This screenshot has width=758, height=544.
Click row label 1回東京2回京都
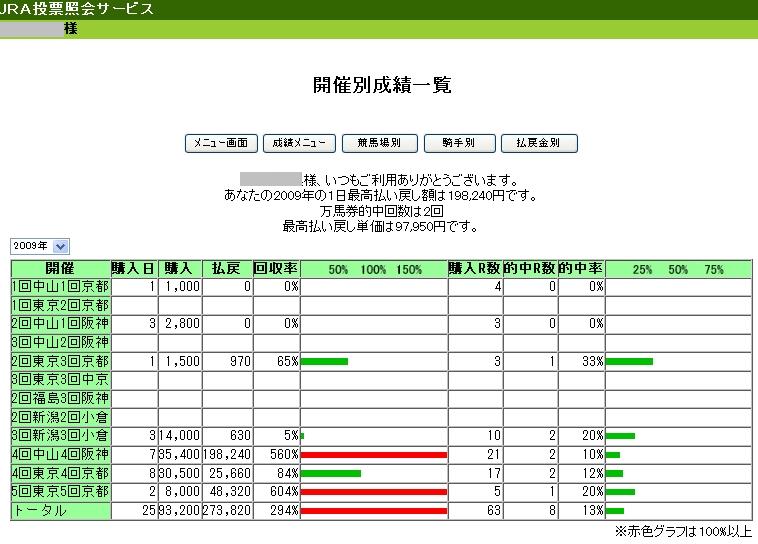point(61,306)
